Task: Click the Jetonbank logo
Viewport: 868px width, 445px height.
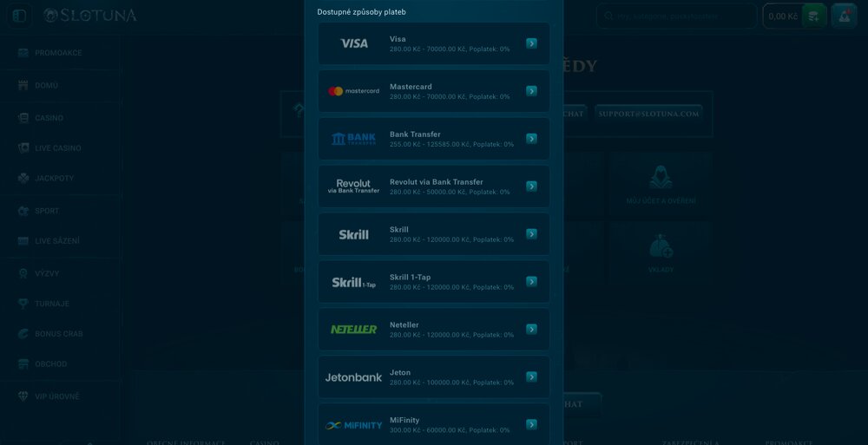Action: [353, 377]
